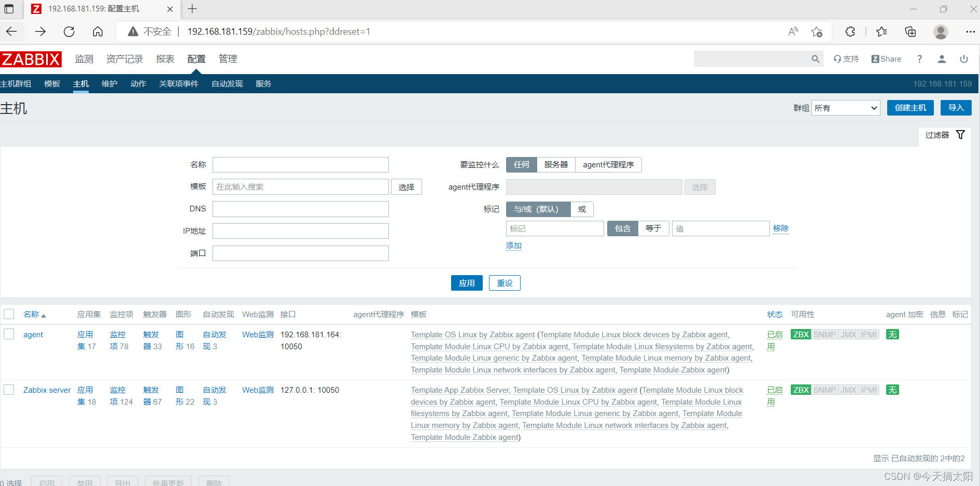Click the Zabbix global search field
This screenshot has width=980, height=486.
pyautogui.click(x=752, y=59)
